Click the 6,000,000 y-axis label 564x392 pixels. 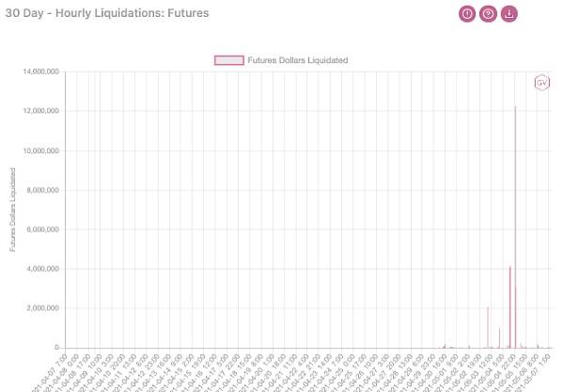[x=43, y=229]
